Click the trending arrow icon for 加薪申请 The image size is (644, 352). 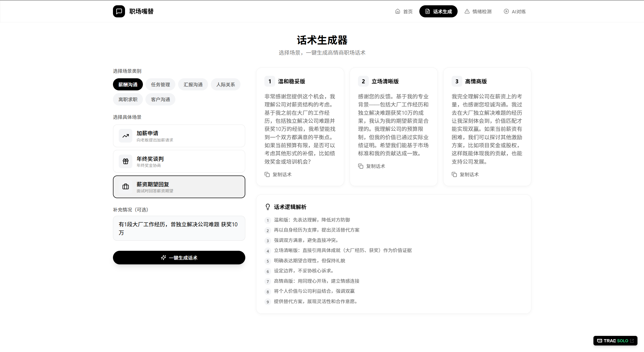126,136
